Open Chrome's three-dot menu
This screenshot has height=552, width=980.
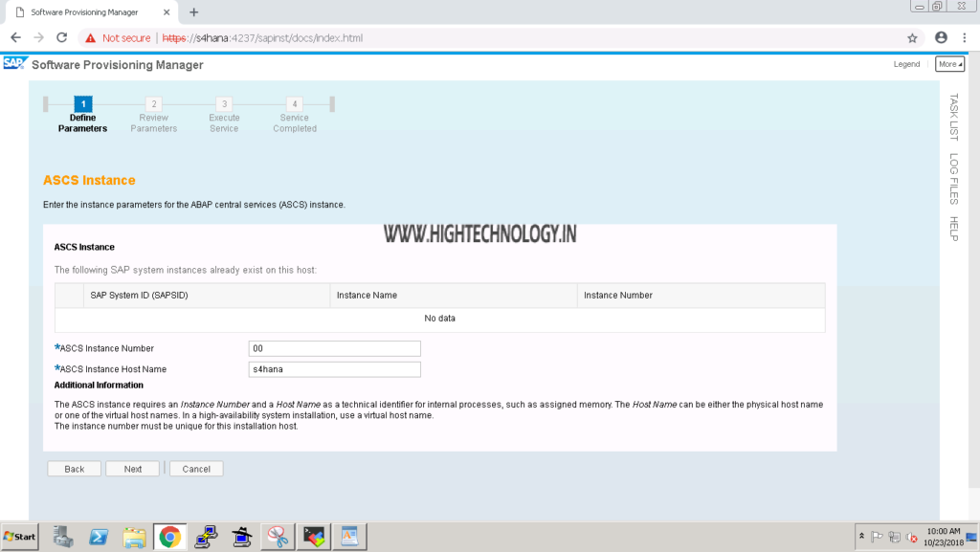(x=965, y=37)
